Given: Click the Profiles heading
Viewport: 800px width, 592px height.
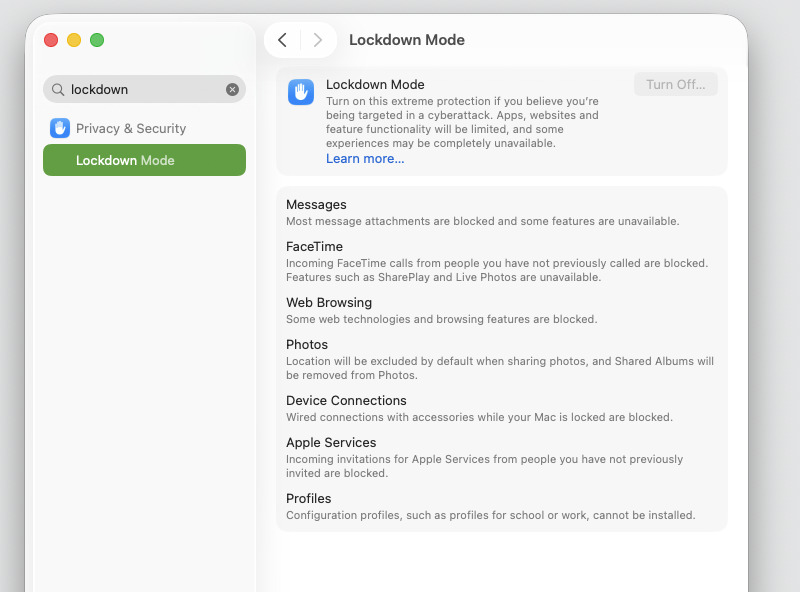Looking at the screenshot, I should click(308, 499).
